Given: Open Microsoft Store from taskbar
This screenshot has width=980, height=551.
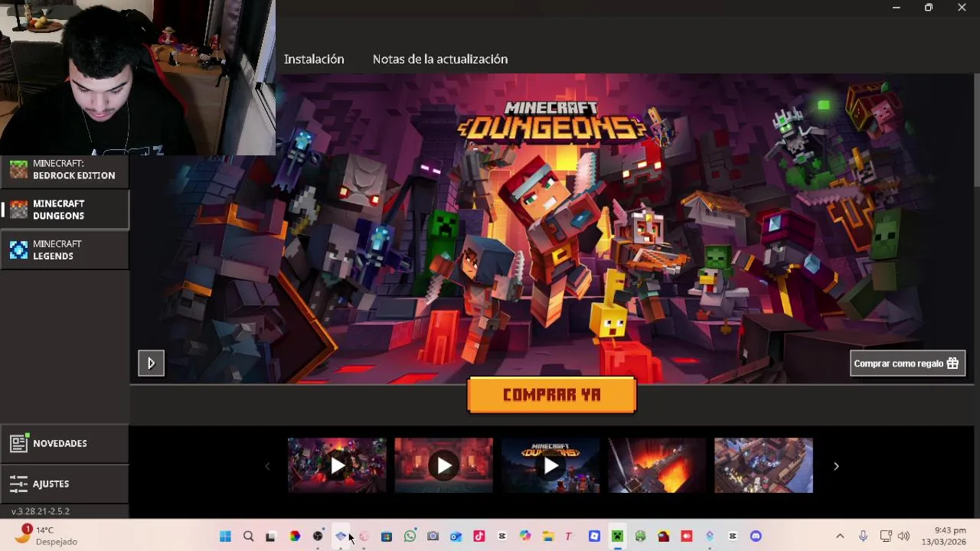Looking at the screenshot, I should coord(387,536).
